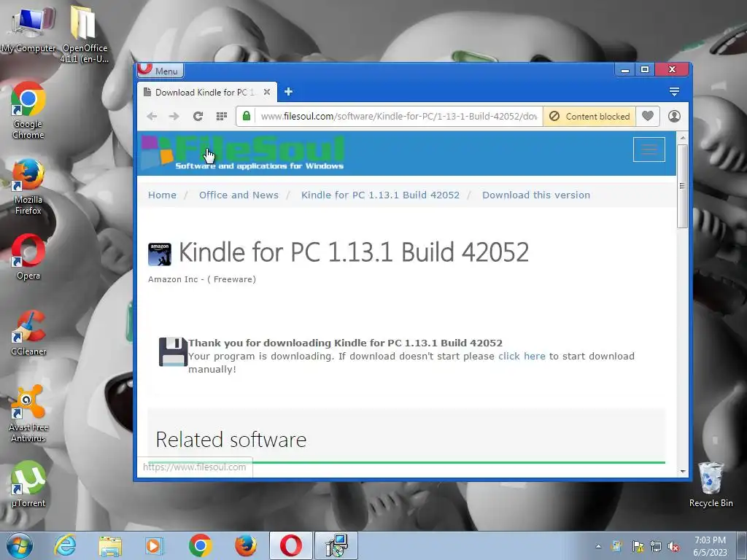
Task: Open Windows Explorer from the taskbar
Action: [110, 545]
